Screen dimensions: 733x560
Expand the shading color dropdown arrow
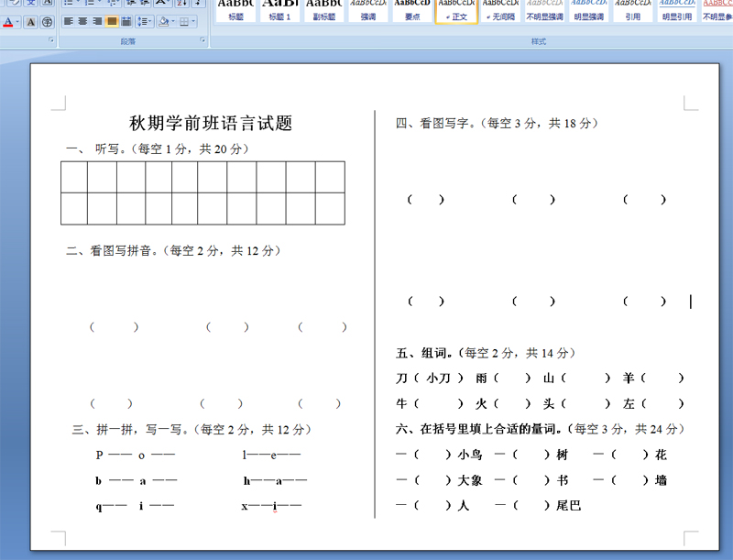click(173, 21)
